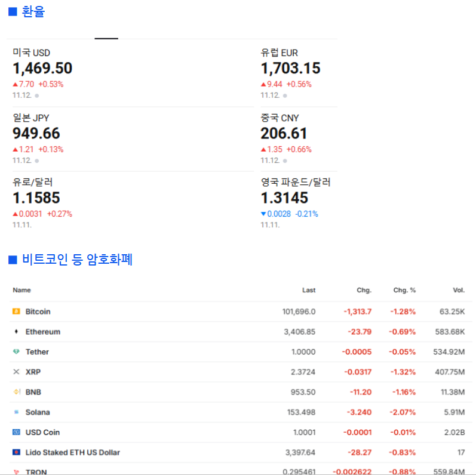
Task: Click the Lido Staked ETH icon
Action: (x=16, y=452)
